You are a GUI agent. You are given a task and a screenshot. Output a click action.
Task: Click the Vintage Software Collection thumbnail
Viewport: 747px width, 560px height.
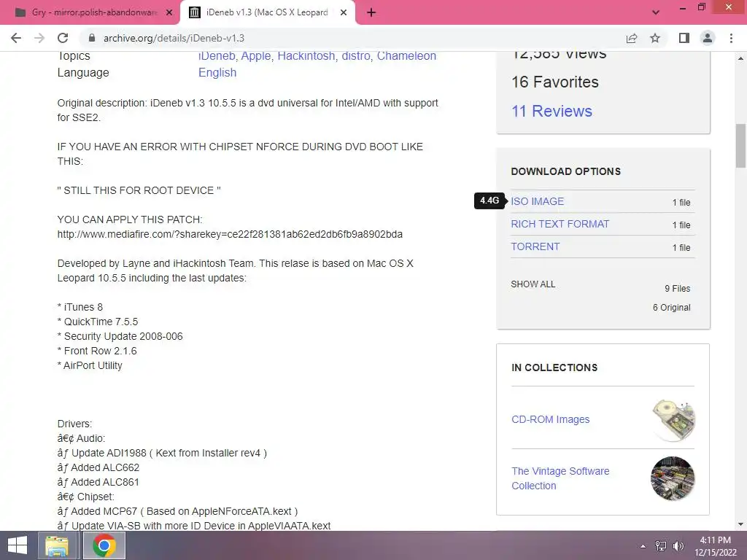tap(673, 478)
